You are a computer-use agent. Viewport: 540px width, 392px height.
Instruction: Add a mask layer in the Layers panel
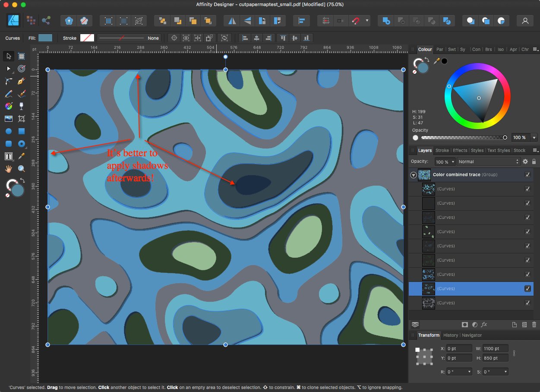(x=465, y=324)
